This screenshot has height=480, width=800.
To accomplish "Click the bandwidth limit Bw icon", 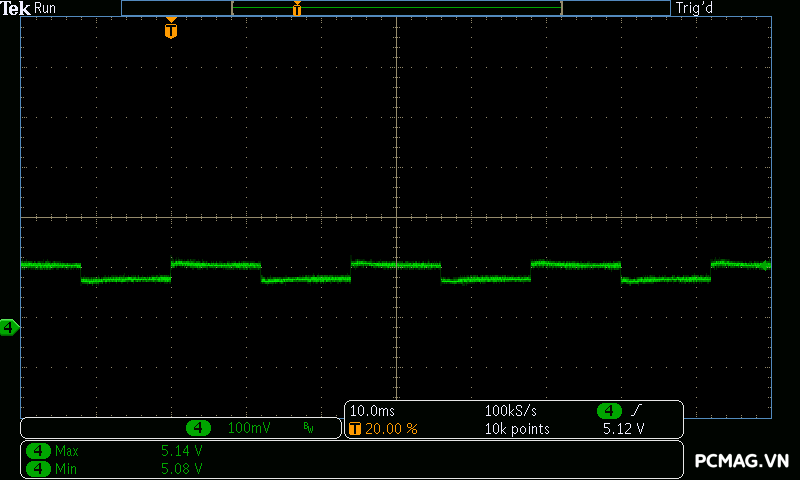I will pos(308,428).
